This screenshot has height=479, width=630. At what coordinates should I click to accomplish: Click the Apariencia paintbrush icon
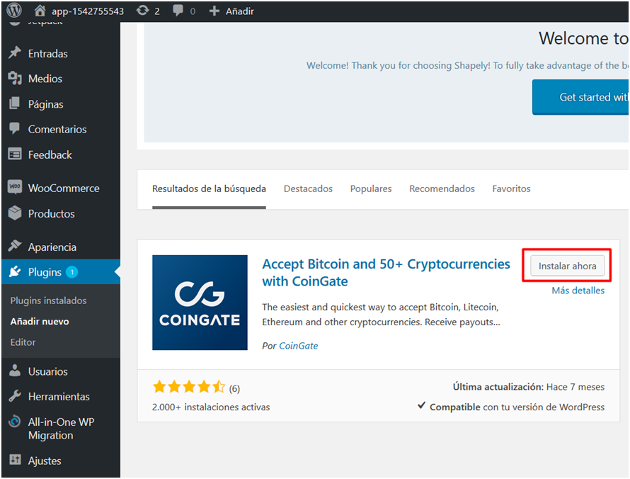(15, 246)
